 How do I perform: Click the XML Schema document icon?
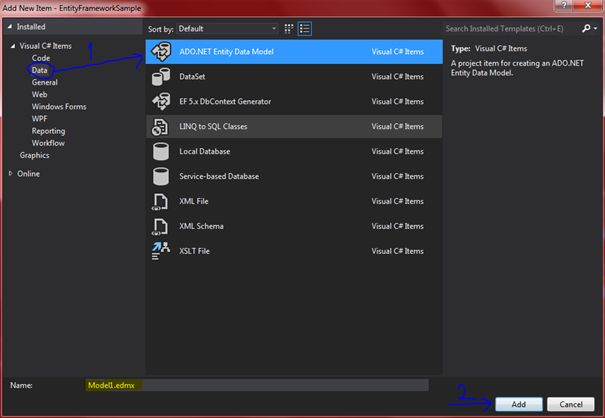[x=160, y=226]
